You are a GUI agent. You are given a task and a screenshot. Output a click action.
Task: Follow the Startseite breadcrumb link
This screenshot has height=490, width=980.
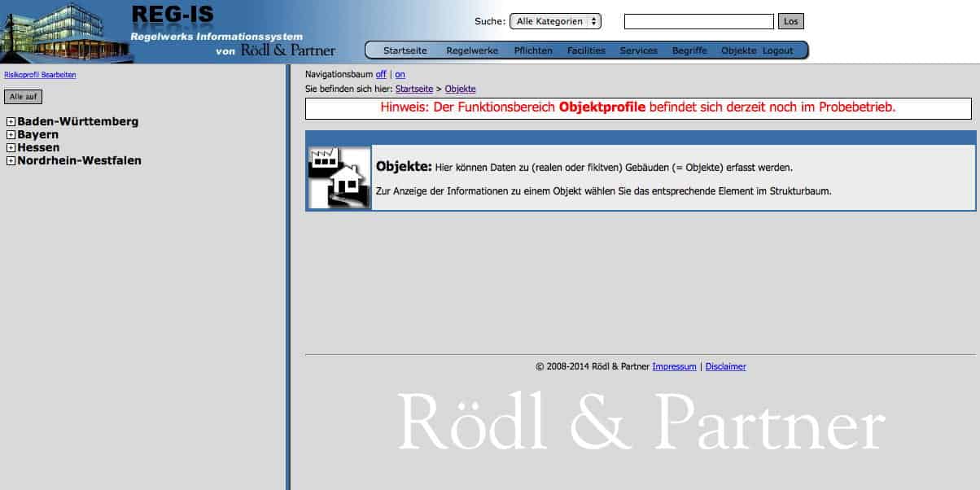coord(414,89)
